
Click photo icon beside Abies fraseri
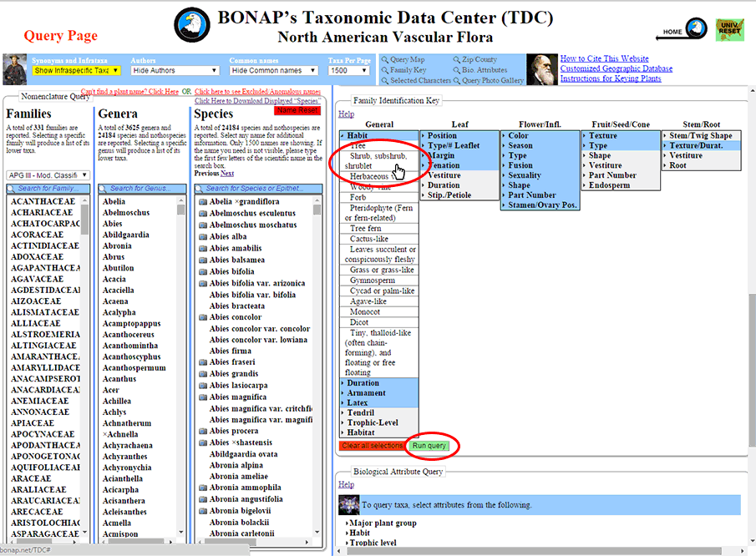[203, 362]
